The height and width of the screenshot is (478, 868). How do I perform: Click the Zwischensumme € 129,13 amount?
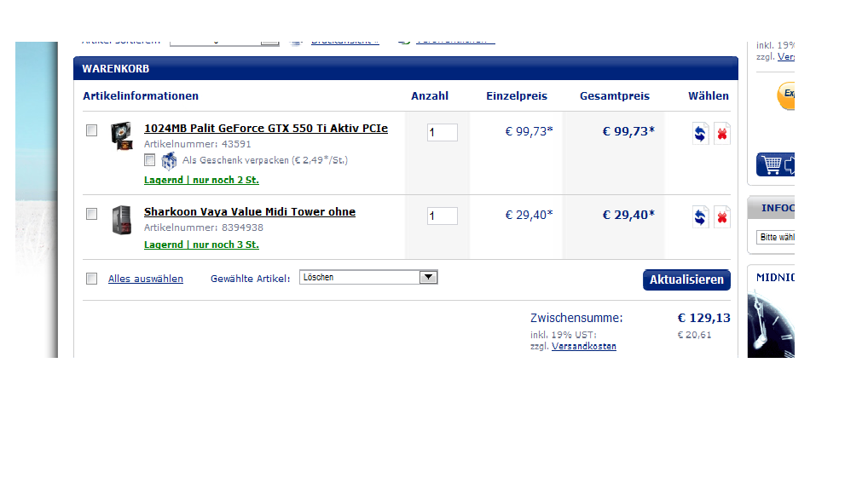pos(703,318)
